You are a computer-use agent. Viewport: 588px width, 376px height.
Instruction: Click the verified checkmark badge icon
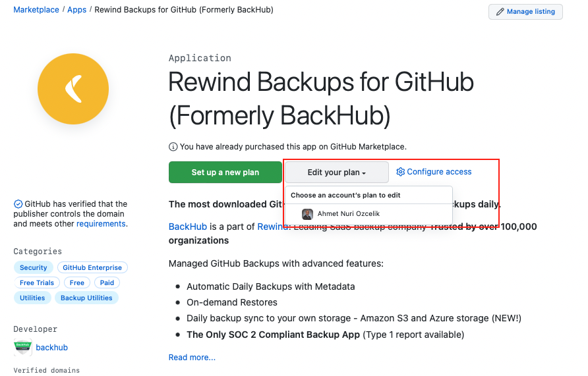[x=18, y=204]
